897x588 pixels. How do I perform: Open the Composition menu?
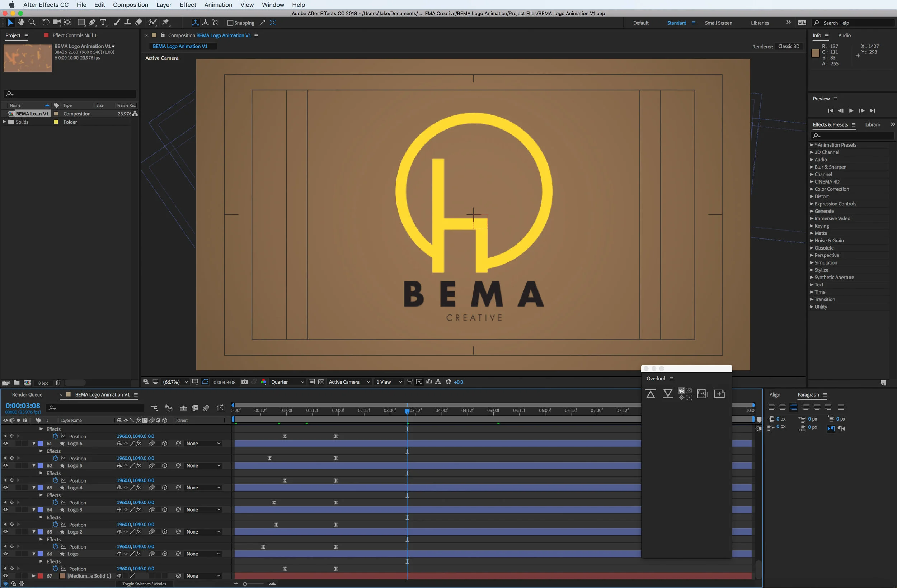[x=130, y=5]
